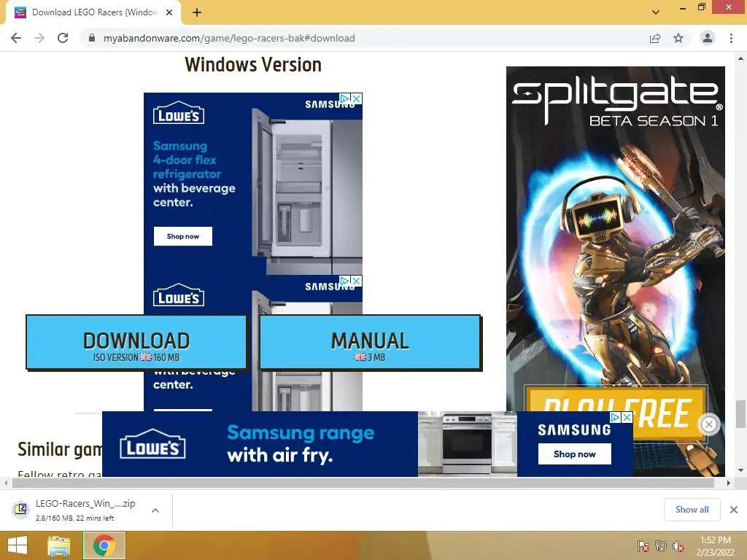Open the taskbar clock and date
Image resolution: width=747 pixels, height=560 pixels.
[x=716, y=546]
